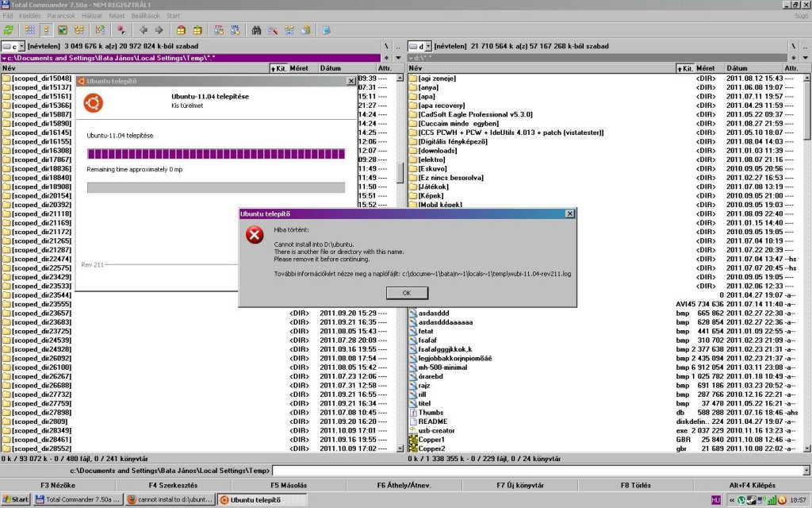Open the Parancsok menu
812x508 pixels.
61,16
